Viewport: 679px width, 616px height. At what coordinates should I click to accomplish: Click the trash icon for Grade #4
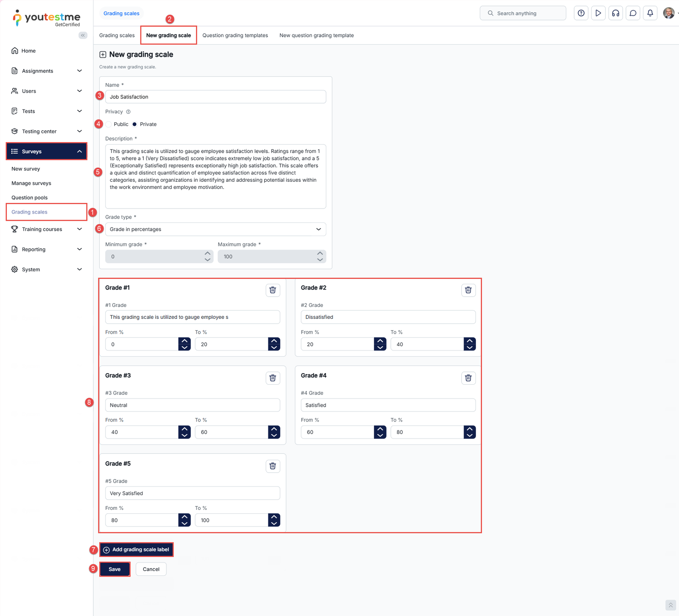(x=468, y=378)
